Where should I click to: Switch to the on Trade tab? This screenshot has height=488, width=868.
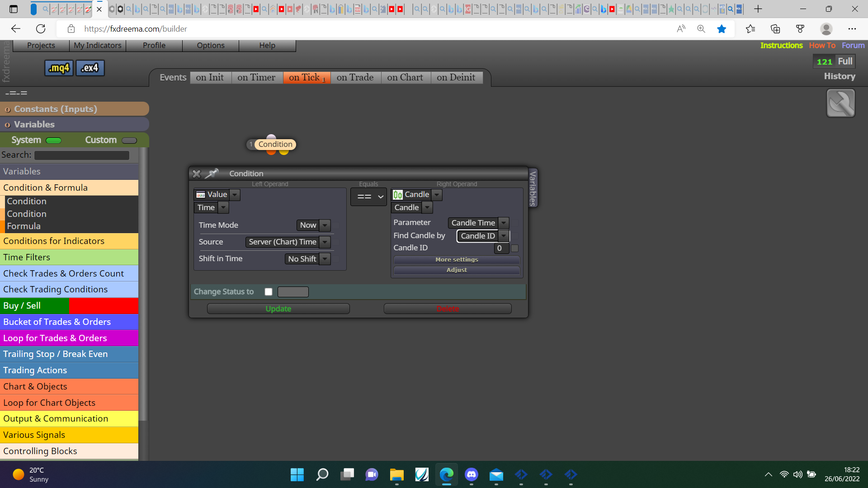pyautogui.click(x=355, y=77)
